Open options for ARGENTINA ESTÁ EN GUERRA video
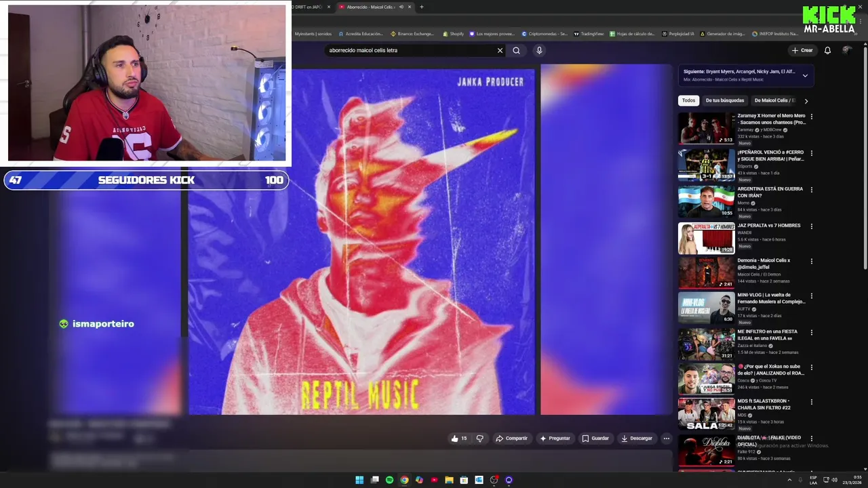868x488 pixels. pyautogui.click(x=811, y=190)
